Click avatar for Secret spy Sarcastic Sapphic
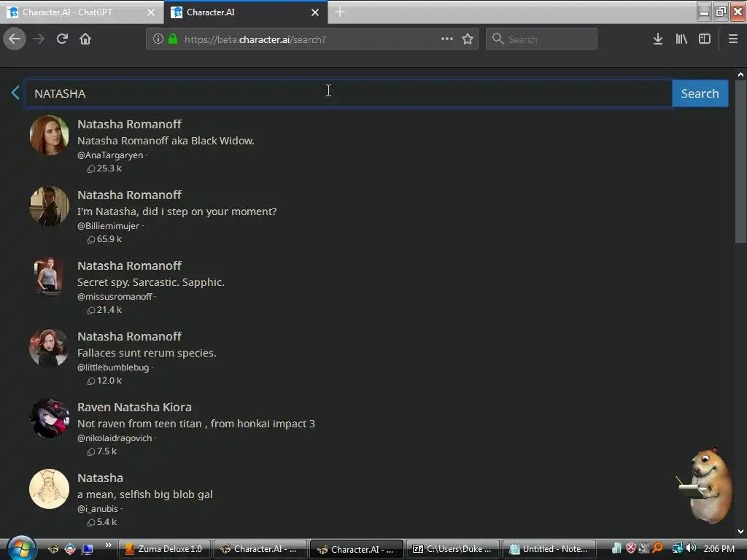747x560 pixels. [49, 276]
